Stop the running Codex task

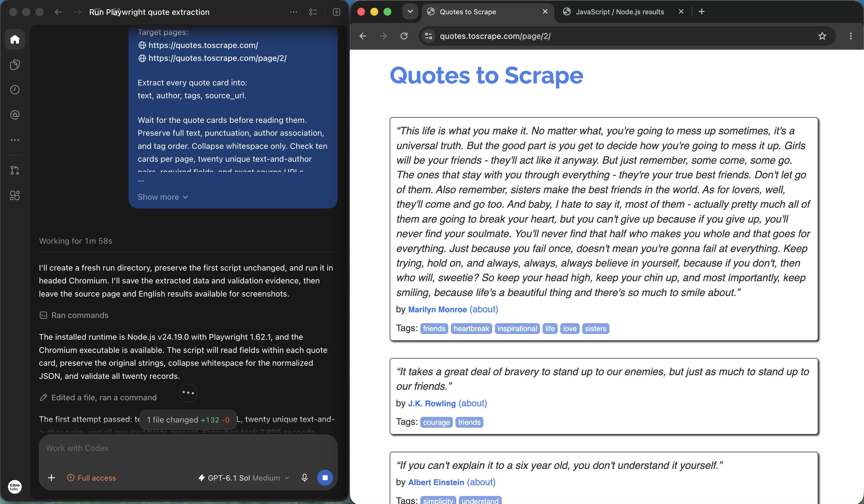point(325,478)
